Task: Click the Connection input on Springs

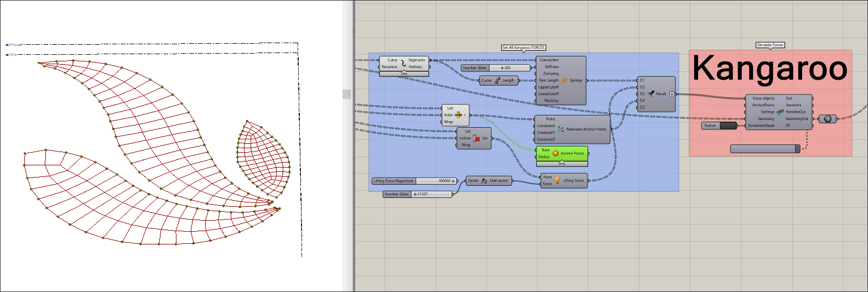Action: pos(549,60)
